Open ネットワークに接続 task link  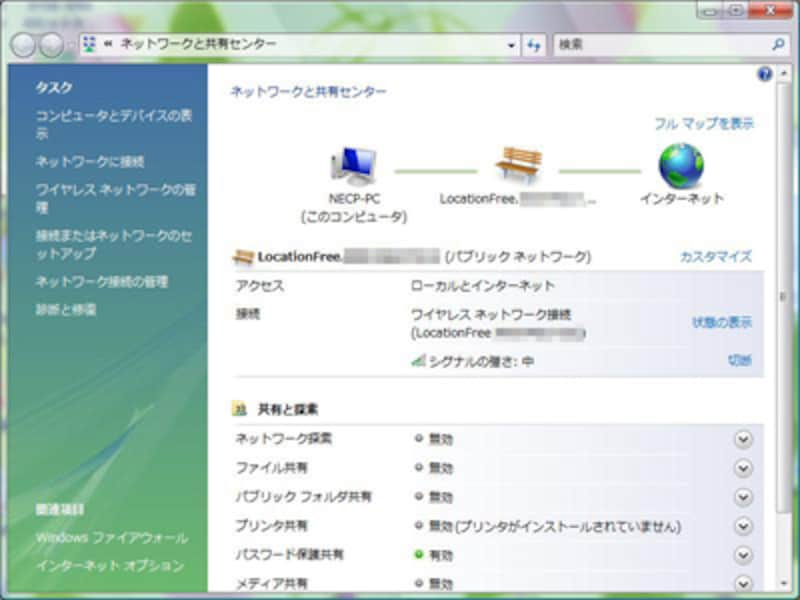pos(90,162)
